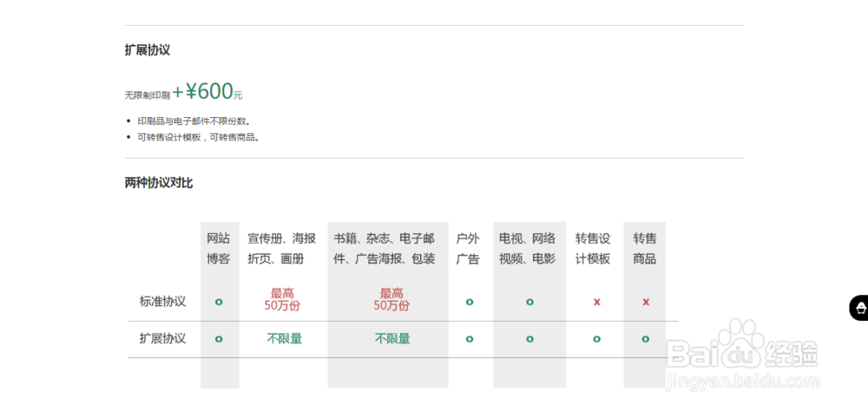Click the Baidu 经验 watermark logo
868x411 pixels.
742,354
